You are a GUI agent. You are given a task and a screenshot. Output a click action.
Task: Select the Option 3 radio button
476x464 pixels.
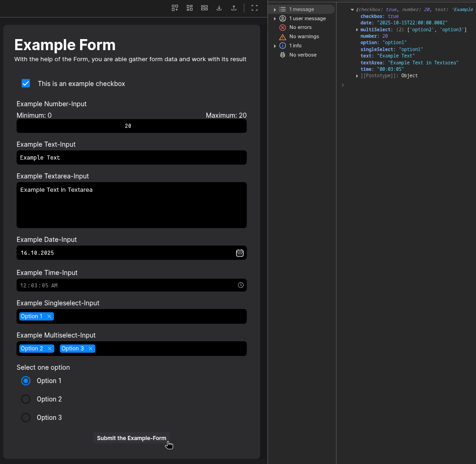[x=26, y=418]
